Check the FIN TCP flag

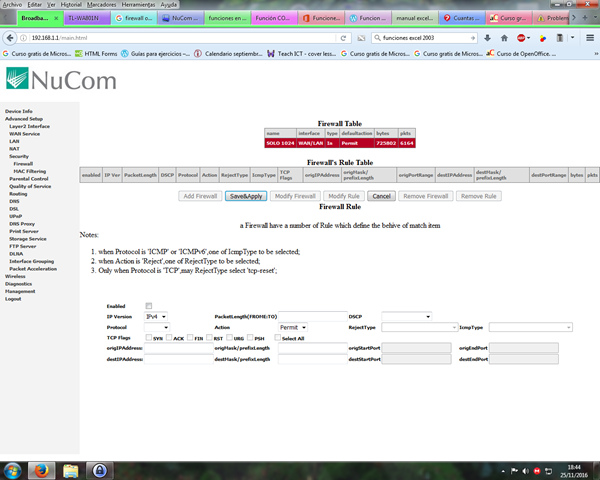point(190,338)
